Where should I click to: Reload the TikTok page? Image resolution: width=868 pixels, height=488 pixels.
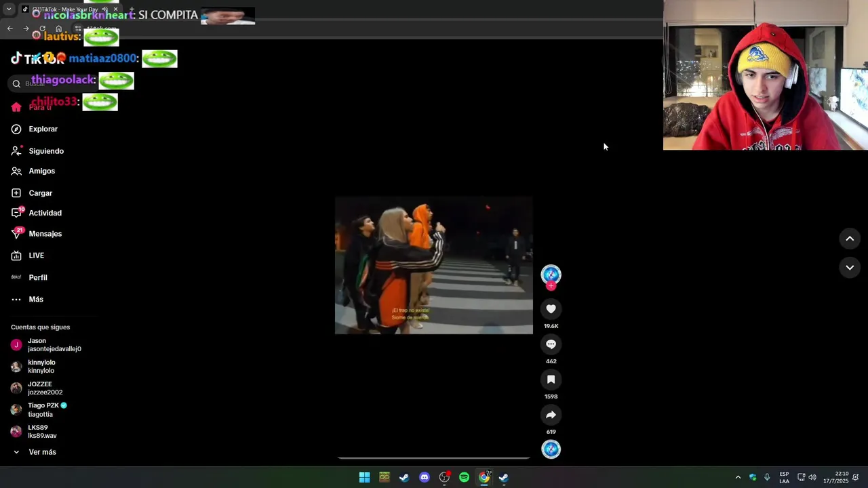tap(42, 28)
